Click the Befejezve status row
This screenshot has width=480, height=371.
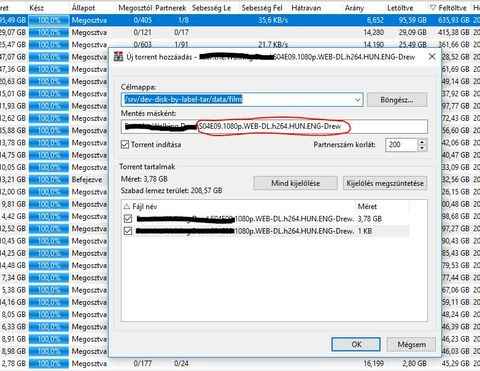coord(87,179)
